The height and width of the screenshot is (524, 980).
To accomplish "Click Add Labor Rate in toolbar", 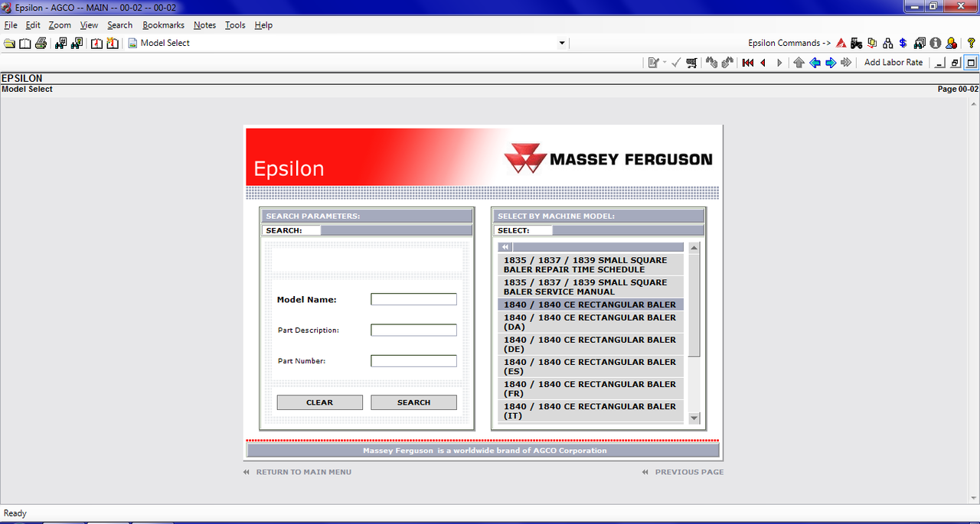I will coord(893,63).
